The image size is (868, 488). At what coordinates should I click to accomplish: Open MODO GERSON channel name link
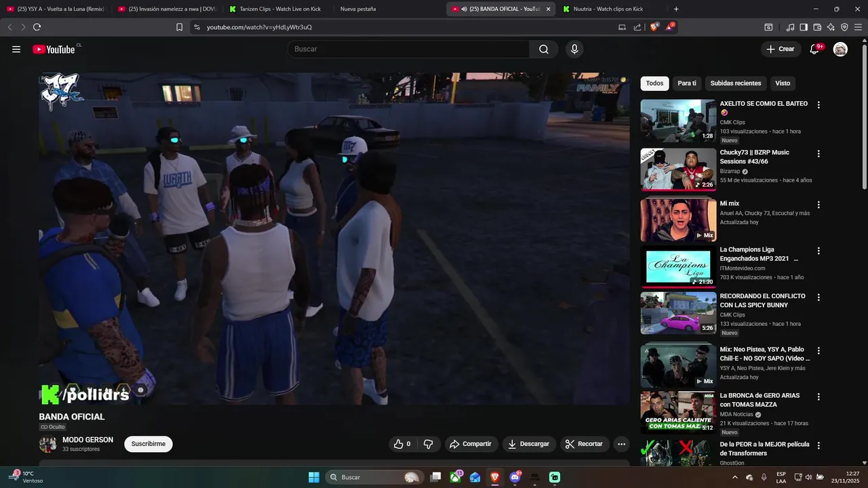click(x=87, y=440)
